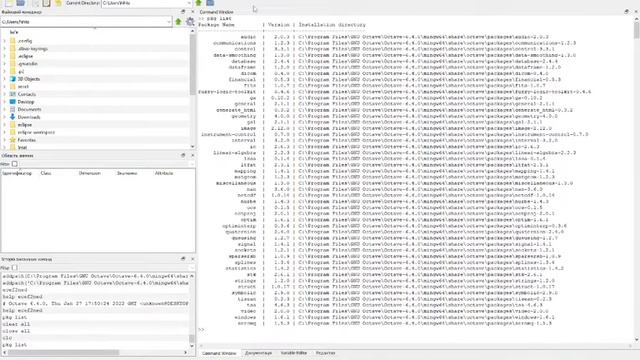Click the Favorites star icon
Screen dimensions: 640x360
[x=13, y=140]
